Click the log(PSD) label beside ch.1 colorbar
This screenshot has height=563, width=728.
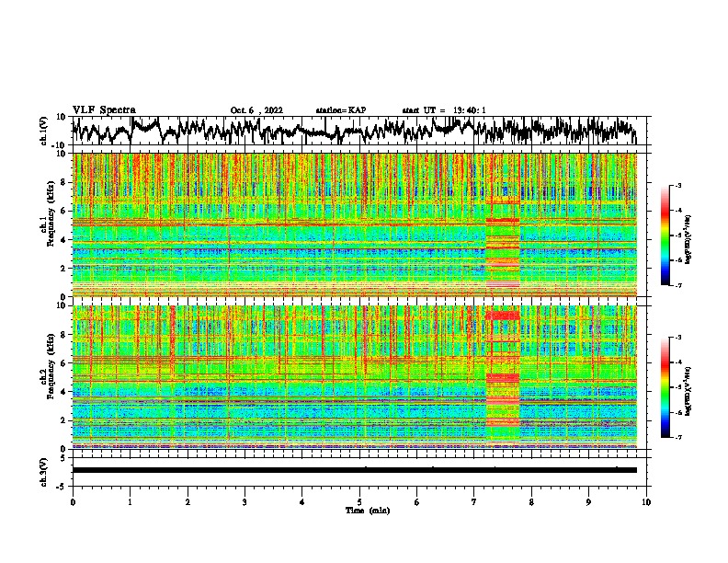pos(688,240)
